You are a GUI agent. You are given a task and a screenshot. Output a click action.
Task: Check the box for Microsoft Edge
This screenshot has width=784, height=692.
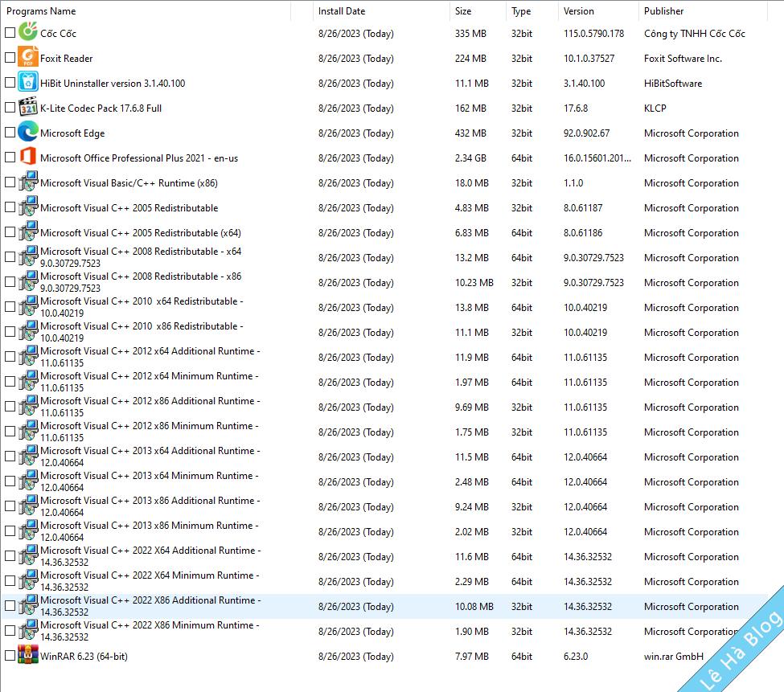(x=10, y=133)
